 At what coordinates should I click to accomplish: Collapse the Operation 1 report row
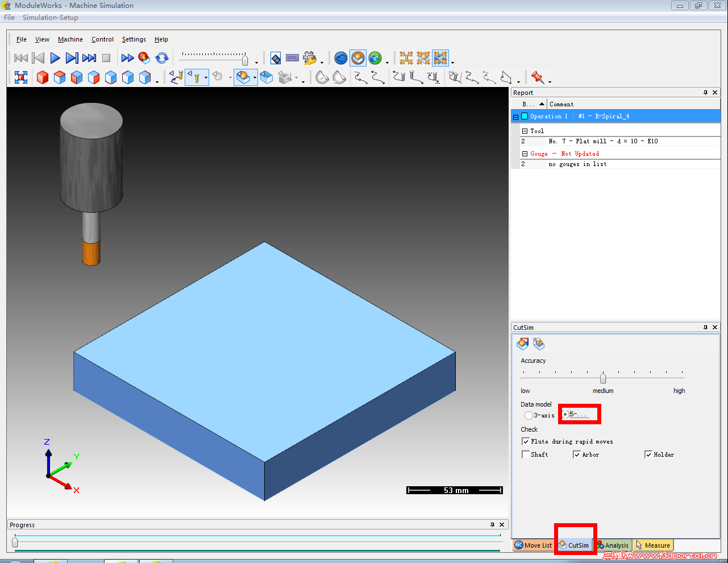click(x=515, y=117)
